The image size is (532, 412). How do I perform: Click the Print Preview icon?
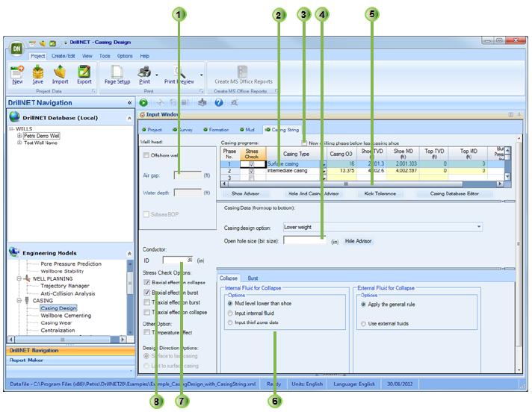(179, 72)
